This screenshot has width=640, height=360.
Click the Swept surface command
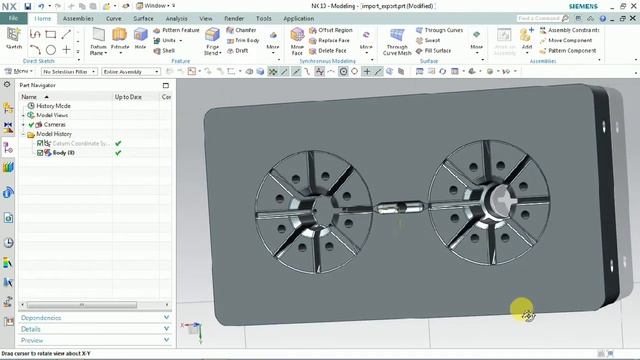click(x=428, y=40)
